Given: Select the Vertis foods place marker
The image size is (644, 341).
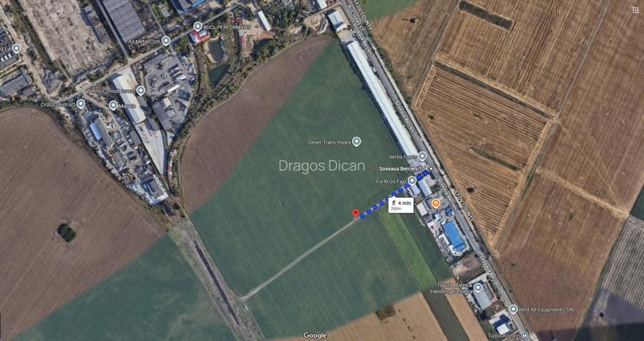Looking at the screenshot, I should 422,156.
